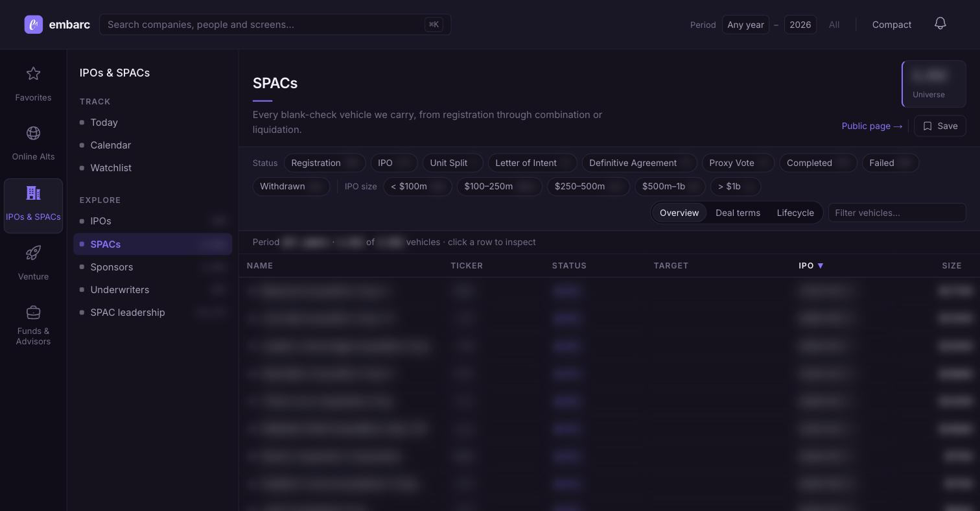Open Underwriters under Explore
This screenshot has height=511, width=980.
click(x=152, y=290)
